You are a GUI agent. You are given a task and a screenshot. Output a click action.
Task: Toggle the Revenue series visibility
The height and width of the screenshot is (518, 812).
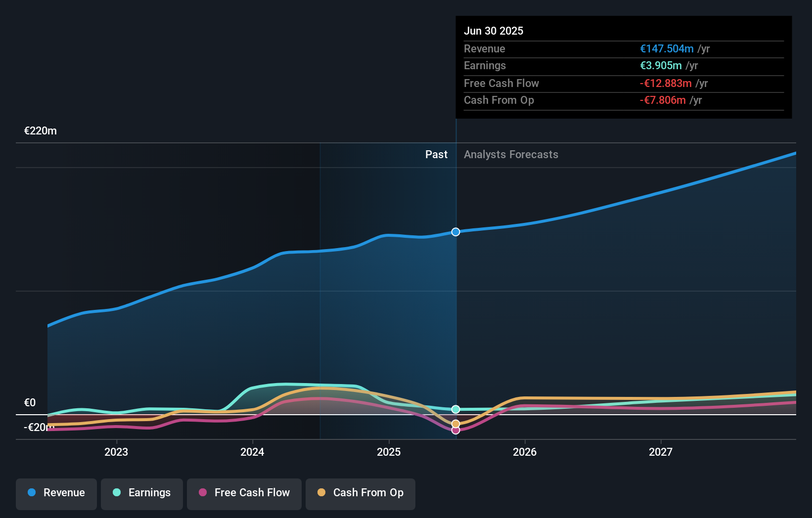[x=56, y=493]
